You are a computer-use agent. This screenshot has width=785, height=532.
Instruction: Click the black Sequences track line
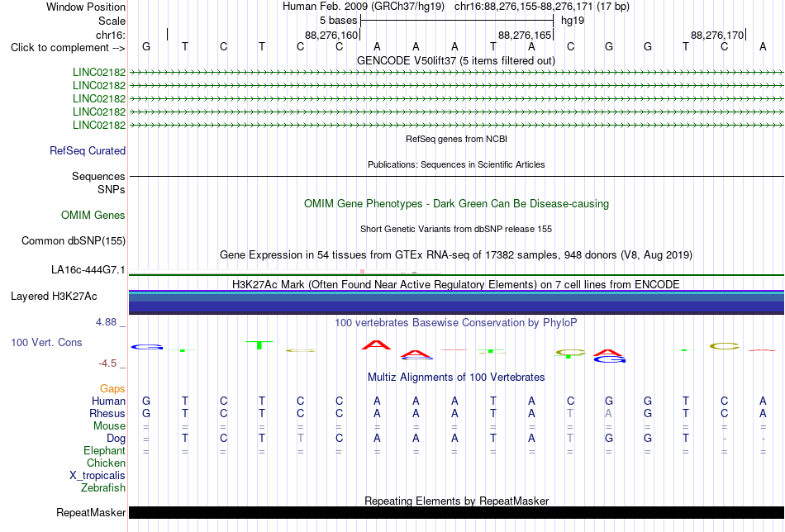[456, 176]
